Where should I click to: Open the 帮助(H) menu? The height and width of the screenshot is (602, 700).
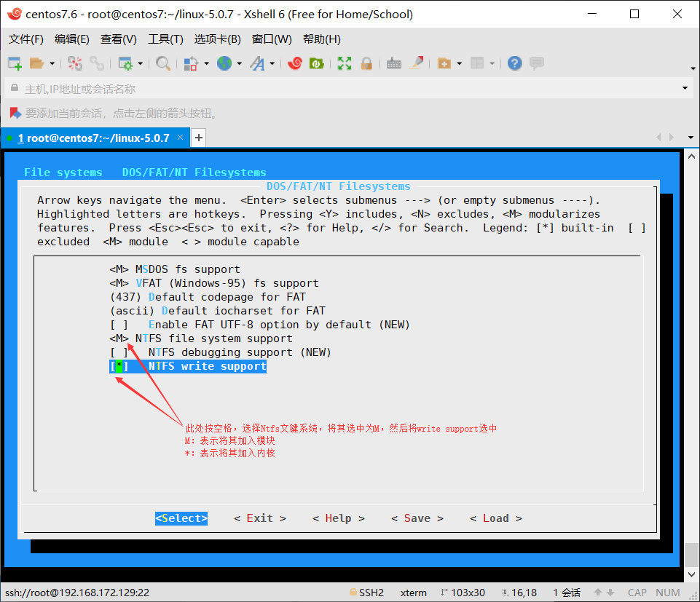point(321,39)
